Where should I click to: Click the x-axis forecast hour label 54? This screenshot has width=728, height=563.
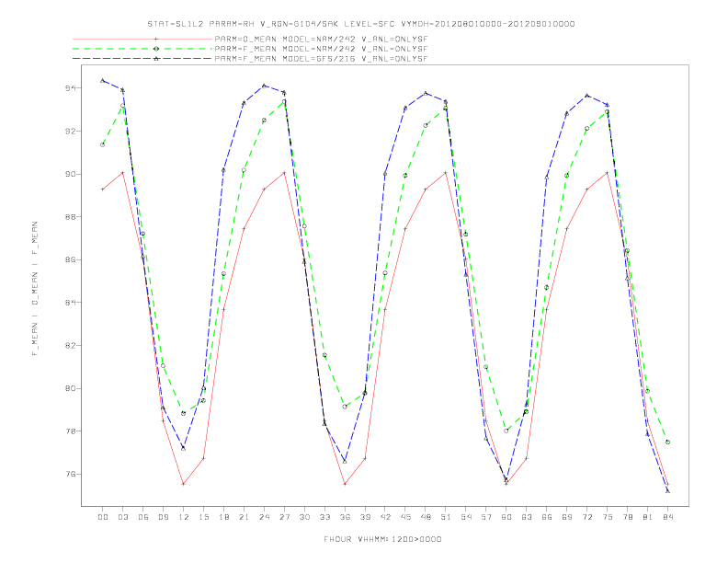pyautogui.click(x=466, y=517)
